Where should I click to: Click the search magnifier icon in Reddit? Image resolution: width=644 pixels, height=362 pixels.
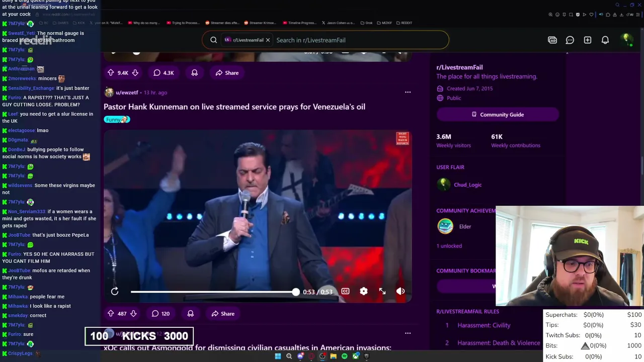213,40
